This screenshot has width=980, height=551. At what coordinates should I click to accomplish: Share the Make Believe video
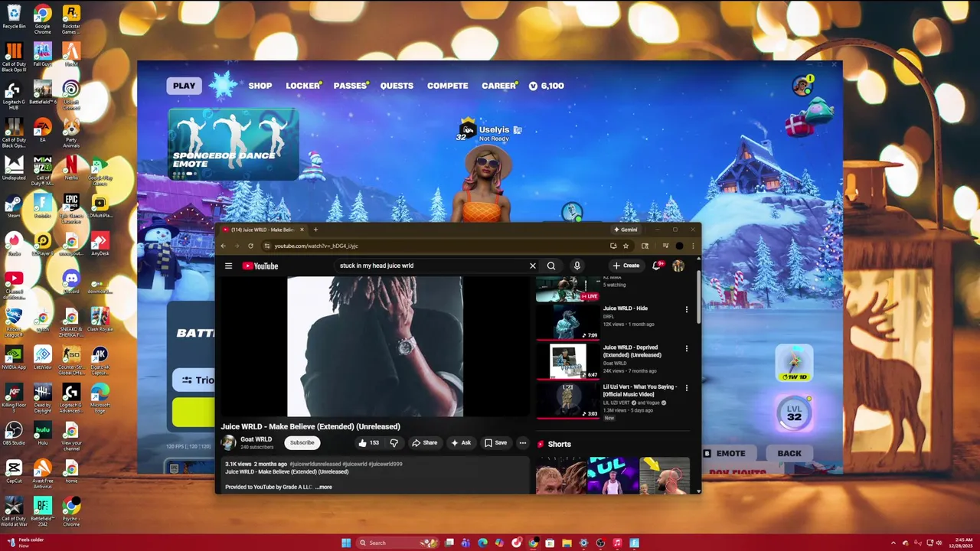pos(425,442)
